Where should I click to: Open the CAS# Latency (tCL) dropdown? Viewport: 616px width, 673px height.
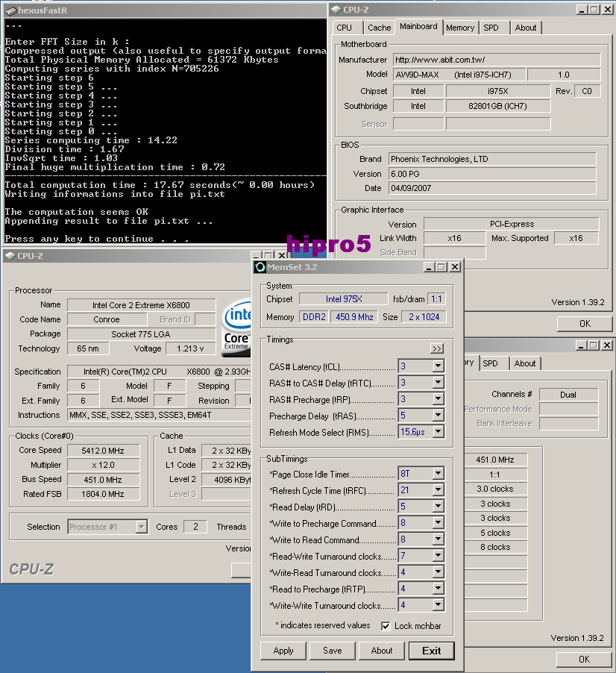[x=438, y=366]
